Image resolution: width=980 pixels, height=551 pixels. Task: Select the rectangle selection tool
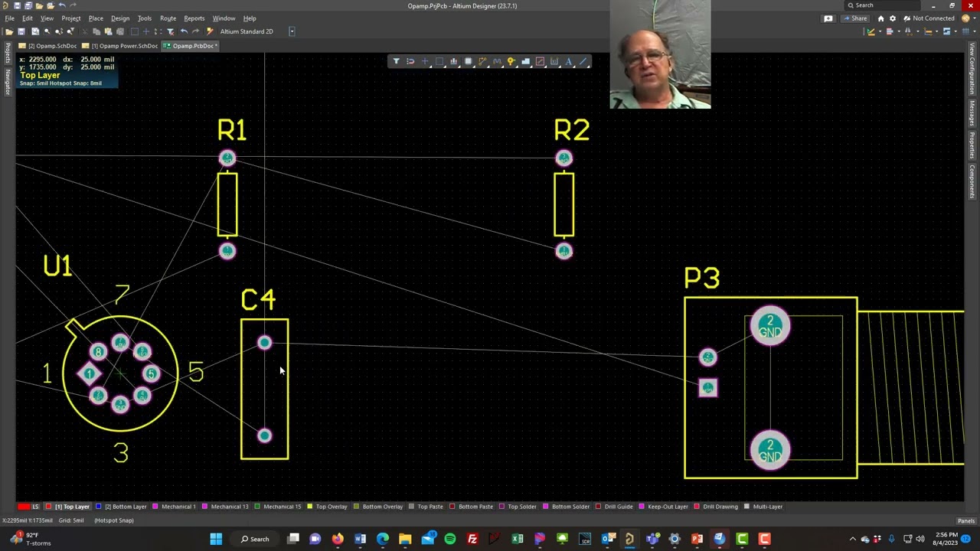click(x=439, y=61)
